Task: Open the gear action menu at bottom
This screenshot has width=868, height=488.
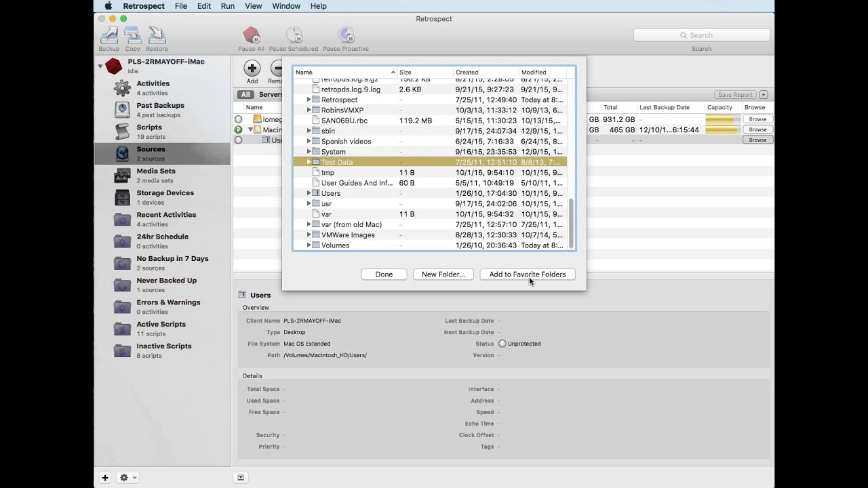Action: click(x=127, y=478)
